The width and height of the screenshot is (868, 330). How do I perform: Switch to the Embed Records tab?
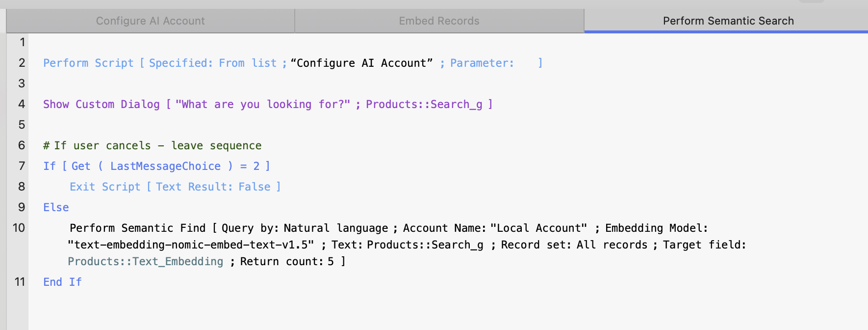[439, 21]
